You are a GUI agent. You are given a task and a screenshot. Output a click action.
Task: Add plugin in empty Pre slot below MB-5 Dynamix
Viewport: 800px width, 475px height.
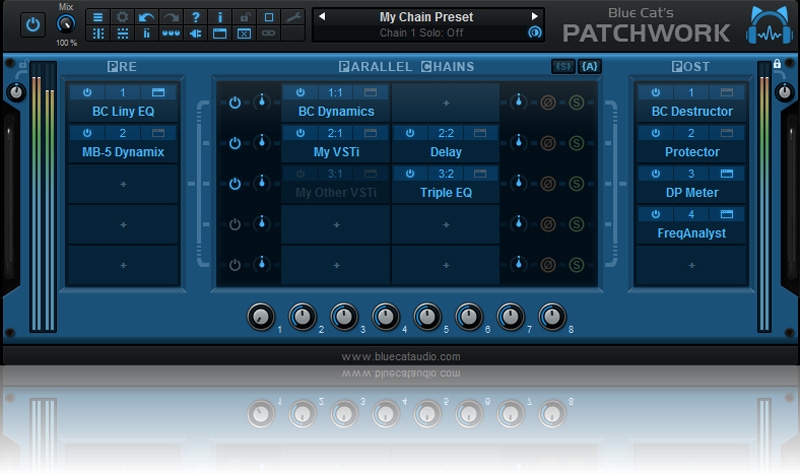[x=122, y=184]
